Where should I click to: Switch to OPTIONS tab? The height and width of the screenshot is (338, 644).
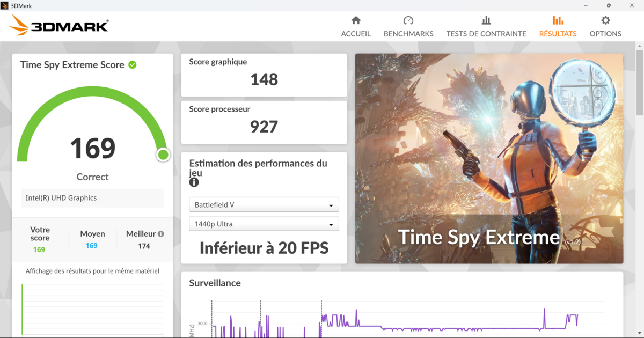(605, 33)
